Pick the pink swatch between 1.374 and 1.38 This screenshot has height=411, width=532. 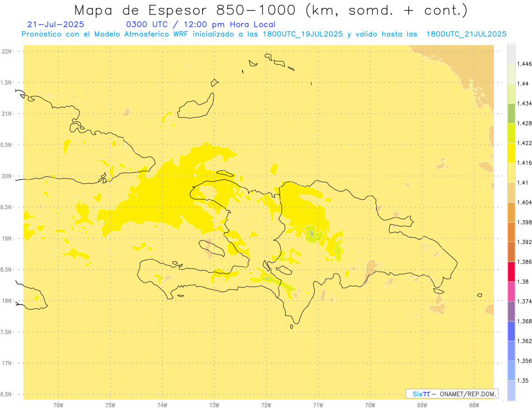click(511, 291)
